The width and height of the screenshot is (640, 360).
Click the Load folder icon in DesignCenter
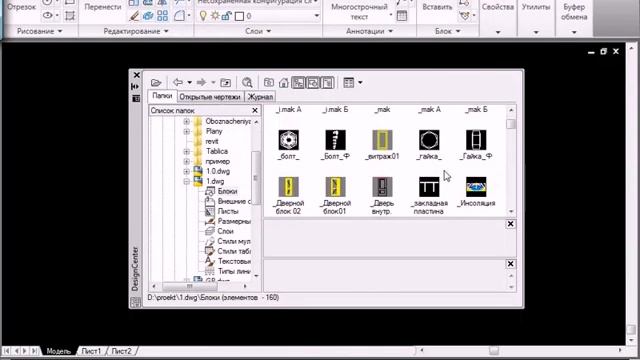coord(156,82)
